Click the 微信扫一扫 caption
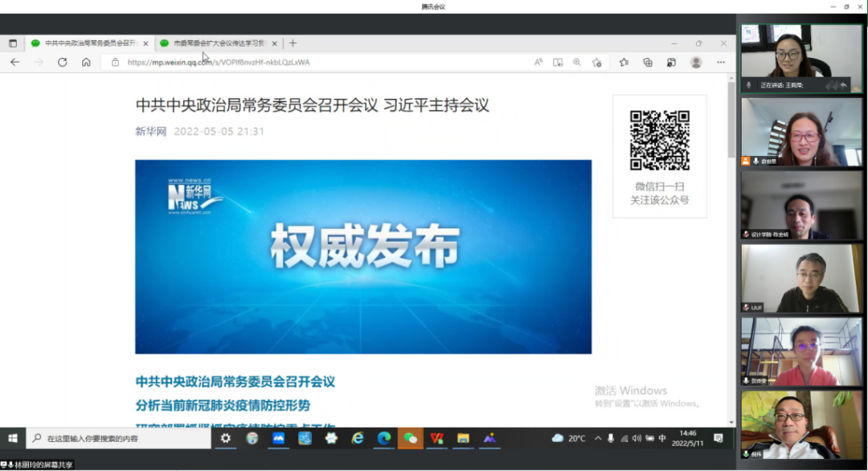The image size is (868, 471). (659, 186)
